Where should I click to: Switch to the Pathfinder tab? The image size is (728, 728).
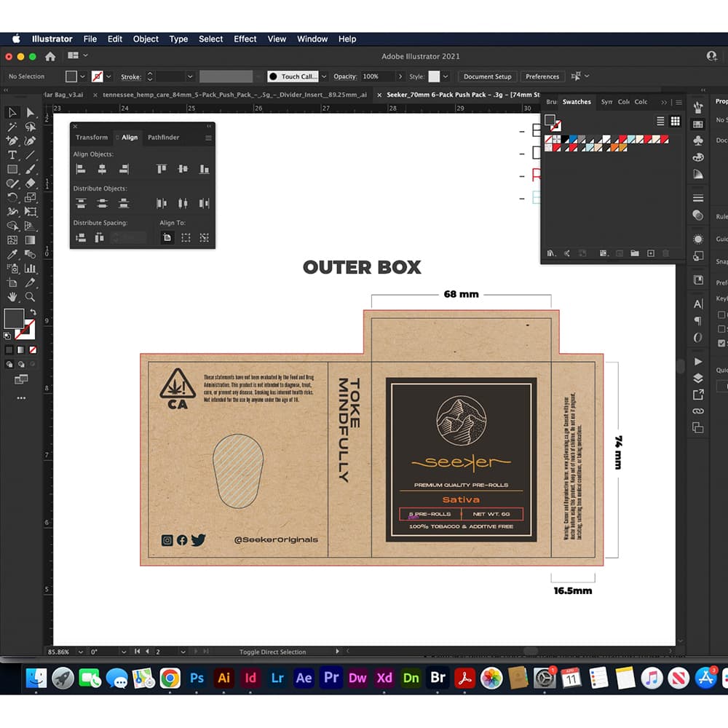163,138
